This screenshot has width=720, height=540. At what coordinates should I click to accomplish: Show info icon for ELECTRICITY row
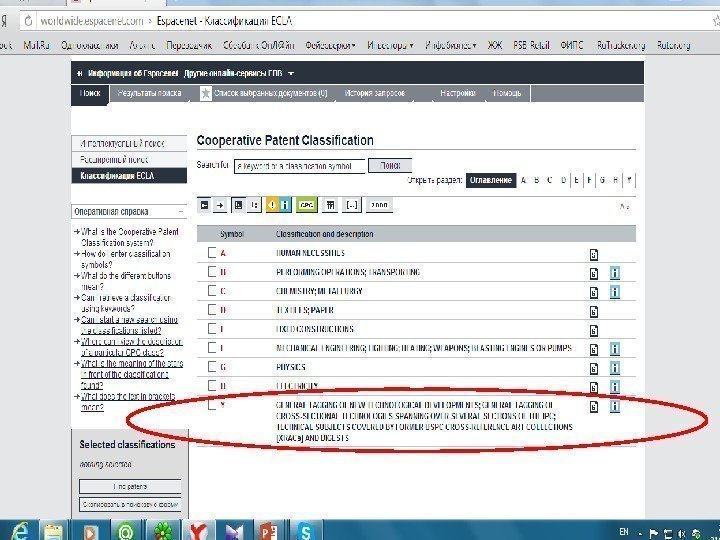[614, 387]
